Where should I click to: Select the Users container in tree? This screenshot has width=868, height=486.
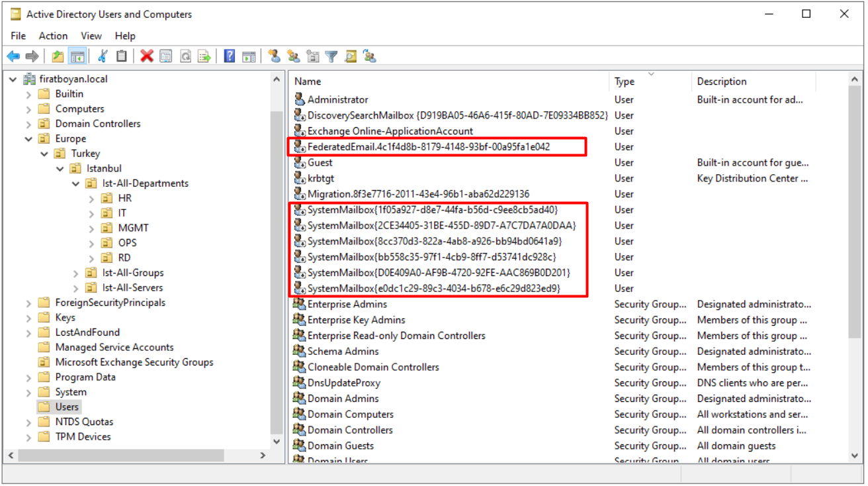click(67, 407)
